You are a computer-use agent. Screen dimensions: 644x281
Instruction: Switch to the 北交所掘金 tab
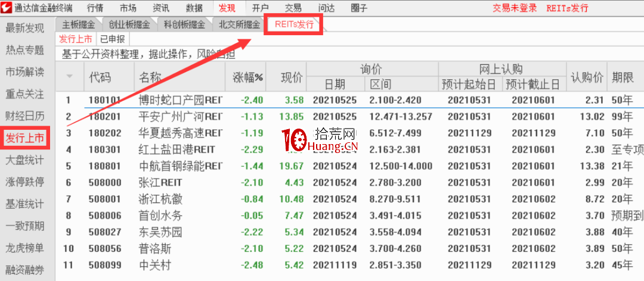[240, 24]
